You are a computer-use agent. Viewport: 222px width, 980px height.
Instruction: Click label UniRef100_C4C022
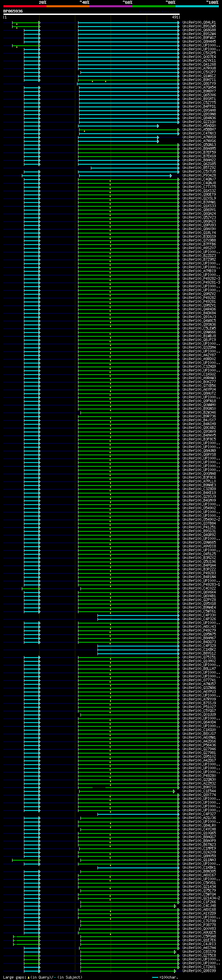pyautogui.click(x=199, y=589)
